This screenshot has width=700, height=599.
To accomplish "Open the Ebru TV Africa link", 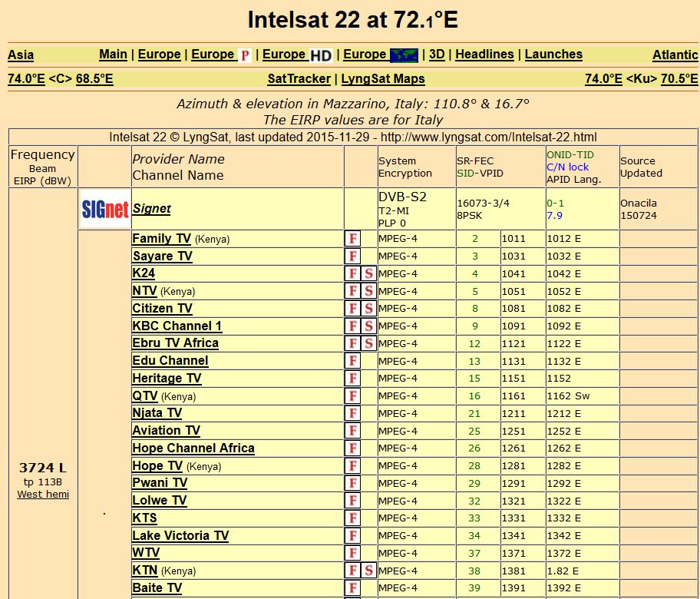I will pos(176,343).
